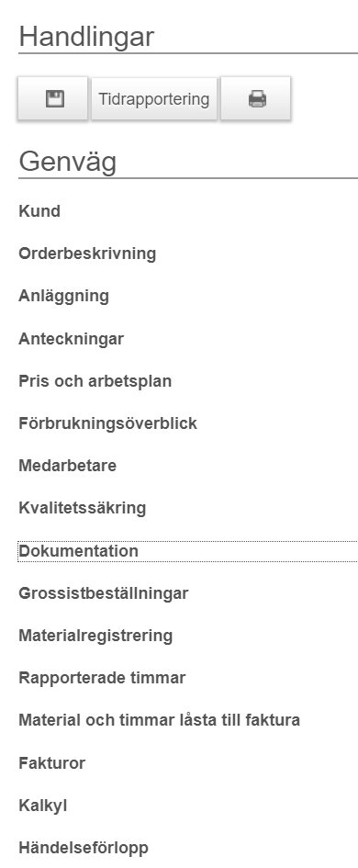This screenshot has width=358, height=868.
Task: Open Händelseförlopp shortcut
Action: (x=84, y=848)
